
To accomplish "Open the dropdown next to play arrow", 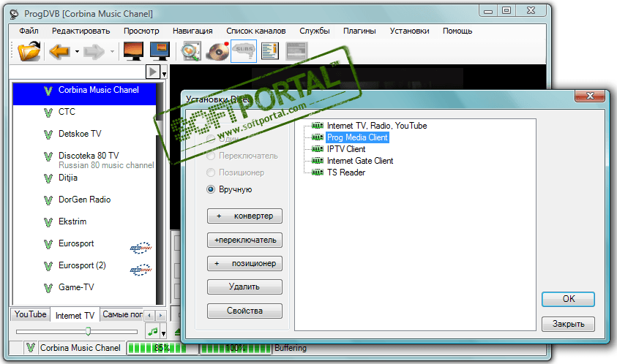I will click(164, 73).
